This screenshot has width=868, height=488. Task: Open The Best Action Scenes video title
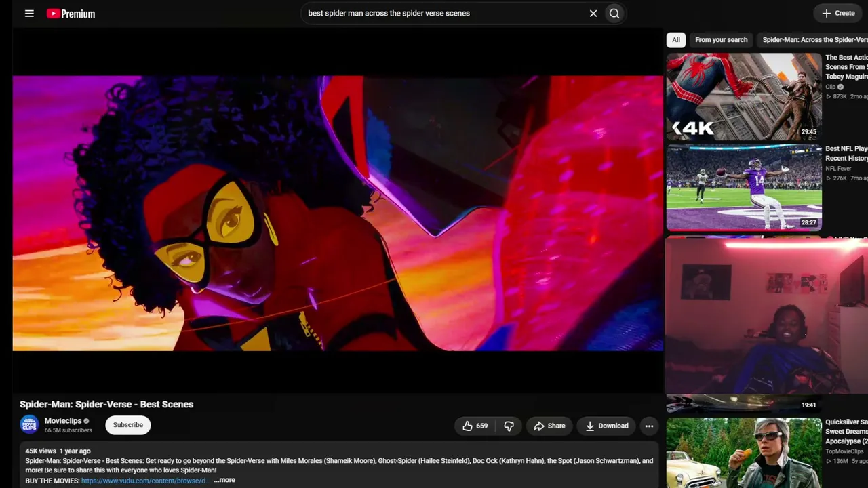[x=846, y=67]
